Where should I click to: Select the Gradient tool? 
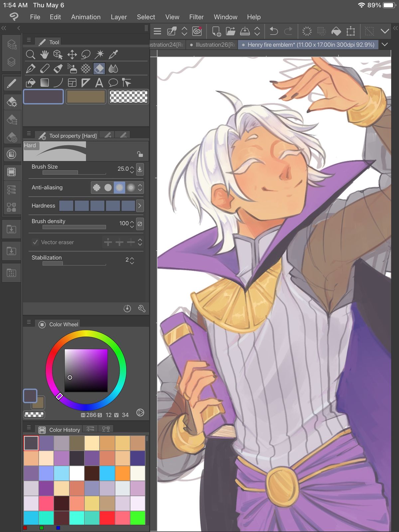tap(44, 82)
